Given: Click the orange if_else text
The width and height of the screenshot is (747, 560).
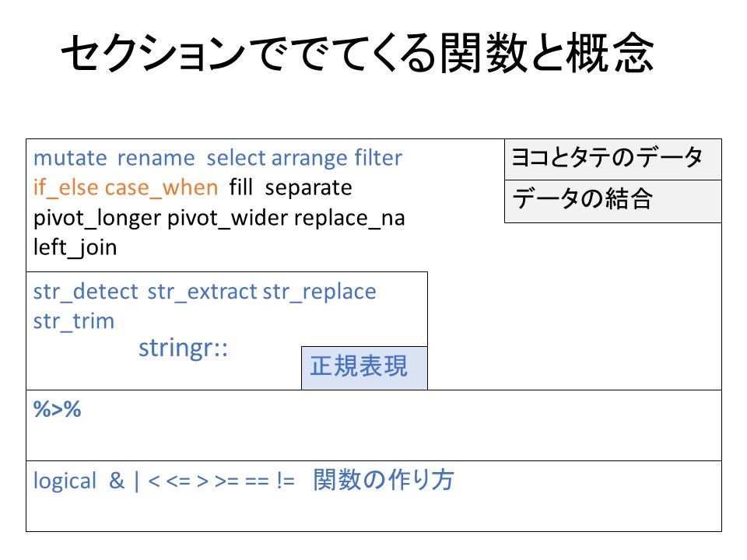Looking at the screenshot, I should click(x=65, y=188).
